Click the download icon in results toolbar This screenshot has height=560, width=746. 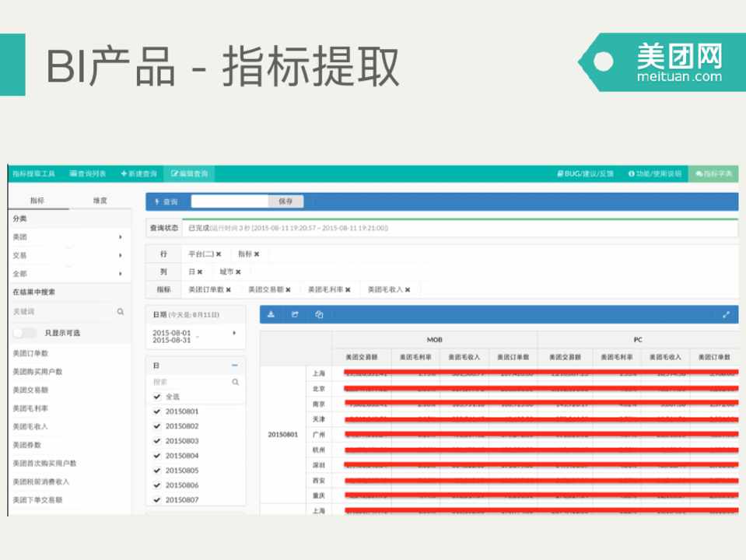tap(271, 314)
